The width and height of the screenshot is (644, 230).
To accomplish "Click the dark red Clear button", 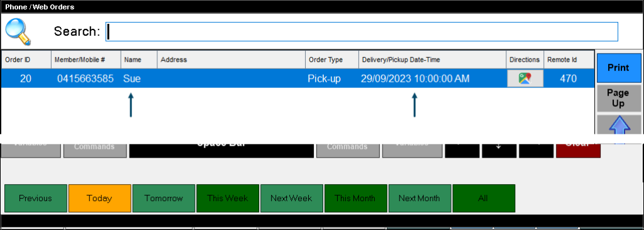I will [578, 150].
